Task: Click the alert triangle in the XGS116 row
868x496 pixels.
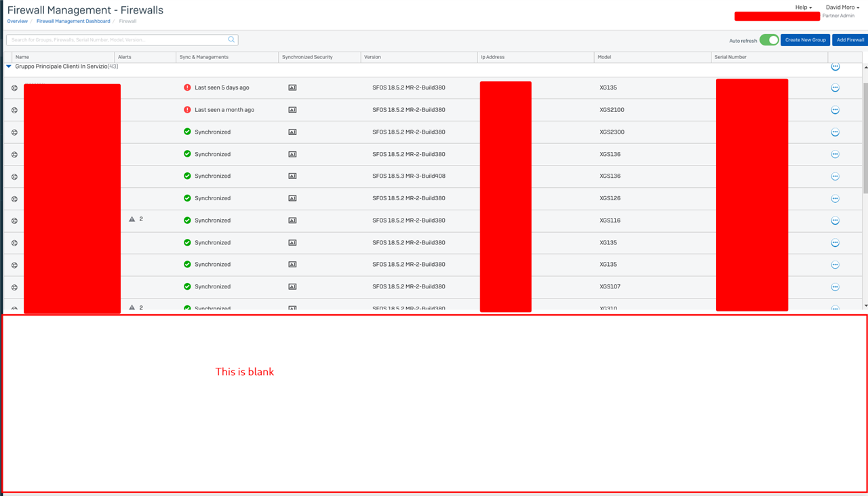Action: coord(132,219)
